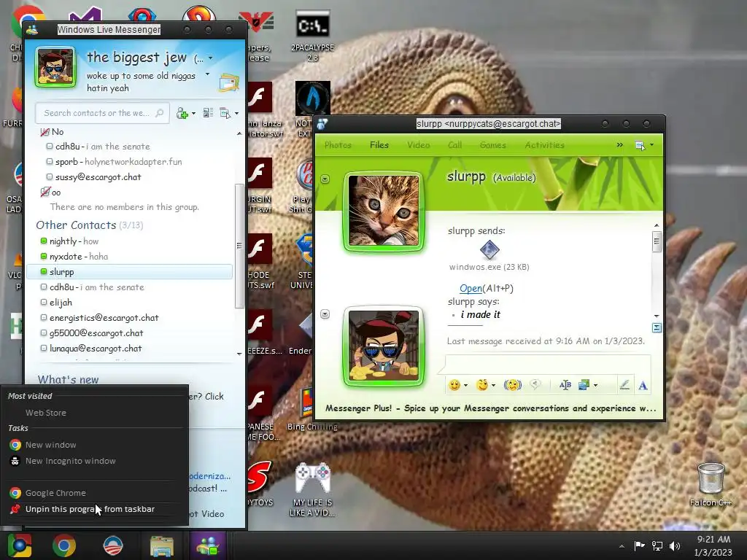The width and height of the screenshot is (747, 560).
Task: Open the display name status dropdown
Action: pyautogui.click(x=210, y=58)
